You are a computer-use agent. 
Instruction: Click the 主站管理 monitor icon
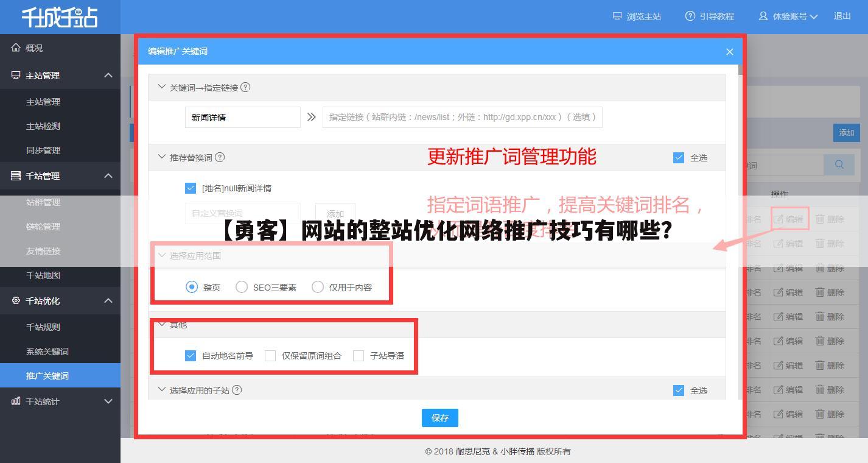[16, 75]
